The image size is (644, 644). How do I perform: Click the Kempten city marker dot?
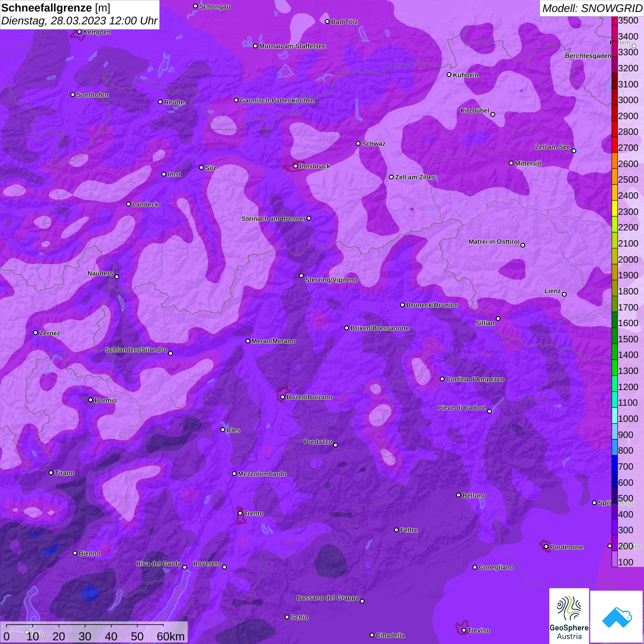tap(80, 32)
